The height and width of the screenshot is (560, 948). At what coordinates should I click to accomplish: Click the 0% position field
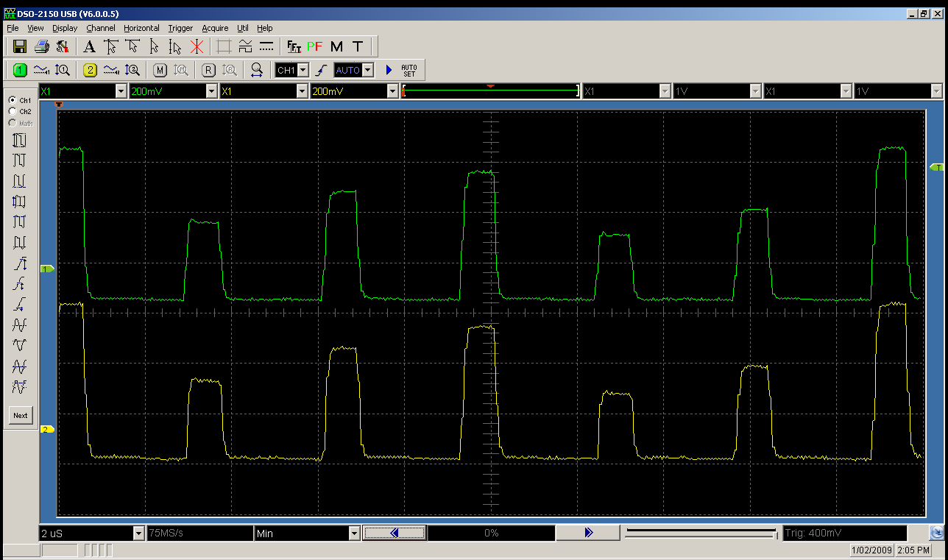click(491, 533)
